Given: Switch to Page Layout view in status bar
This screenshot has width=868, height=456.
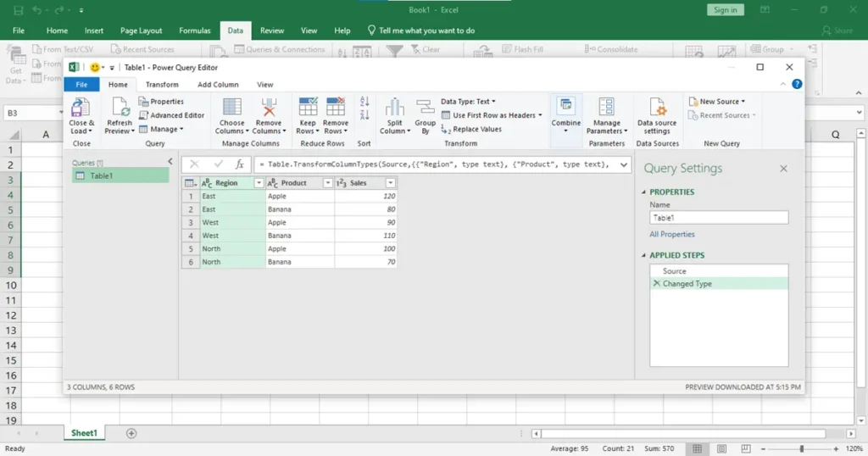Looking at the screenshot, I should (721, 448).
